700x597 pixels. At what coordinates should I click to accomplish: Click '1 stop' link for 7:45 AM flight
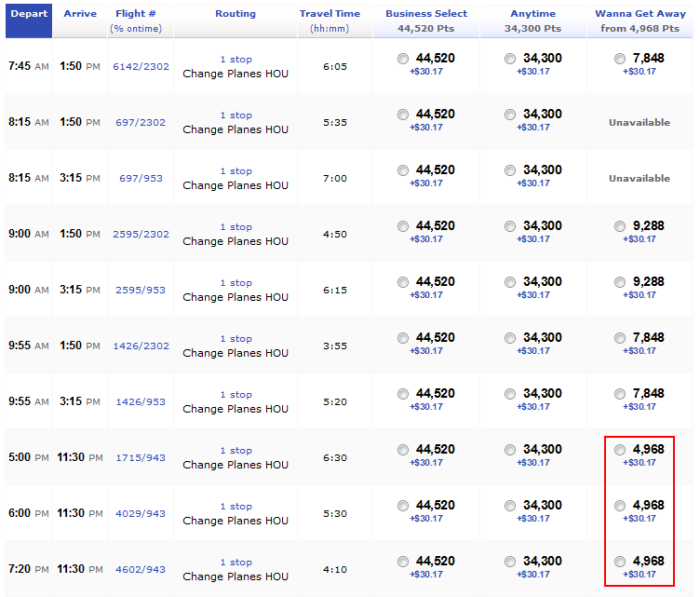(236, 60)
